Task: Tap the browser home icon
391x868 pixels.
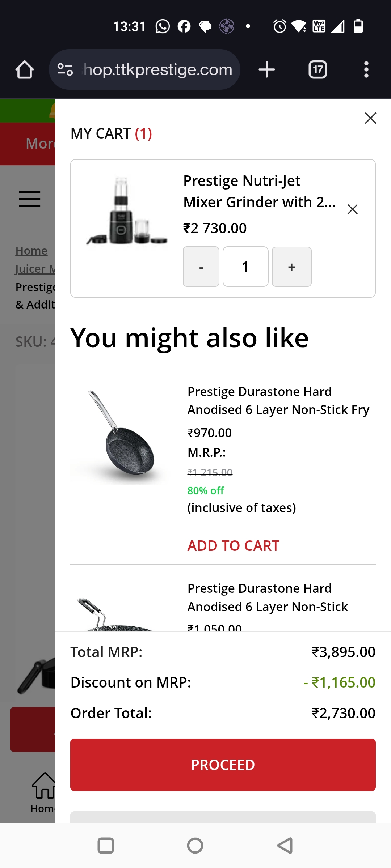Action: pos(25,69)
